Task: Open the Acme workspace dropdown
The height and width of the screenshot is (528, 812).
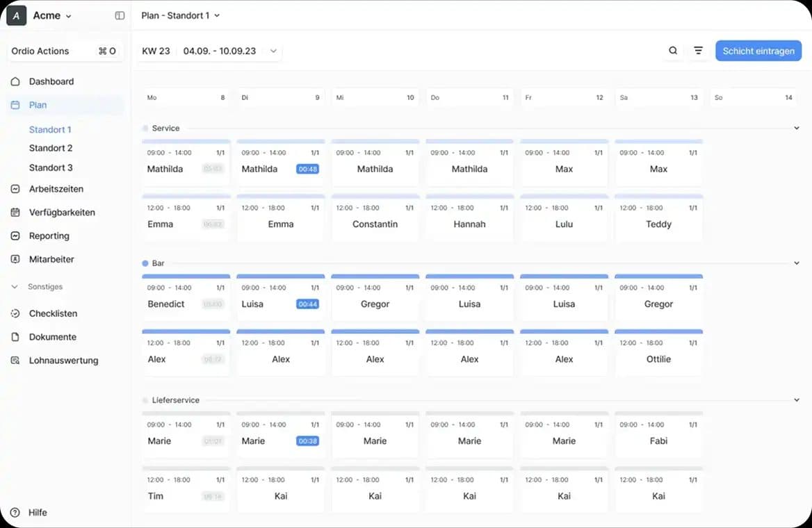Action: pyautogui.click(x=52, y=15)
